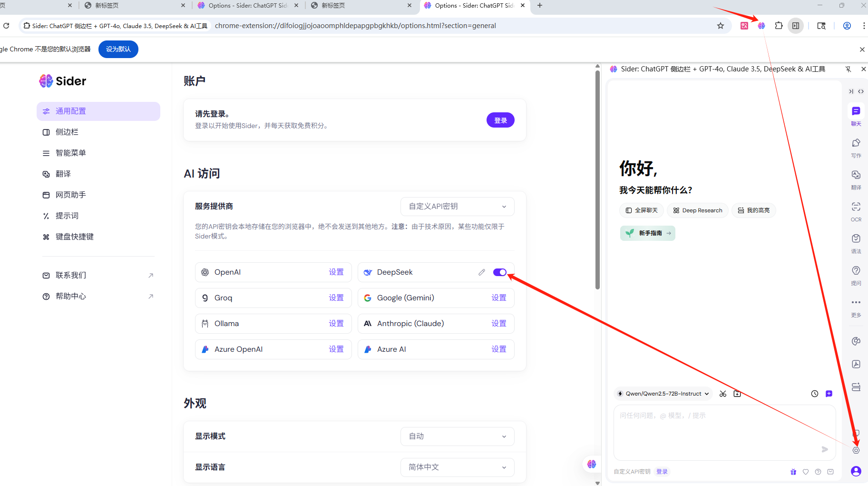Open the 写作 writing tool
868x486 pixels.
coord(856,143)
